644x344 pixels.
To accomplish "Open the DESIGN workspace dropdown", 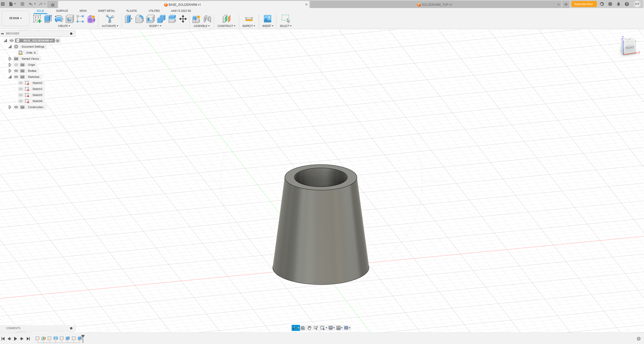I will tap(15, 18).
